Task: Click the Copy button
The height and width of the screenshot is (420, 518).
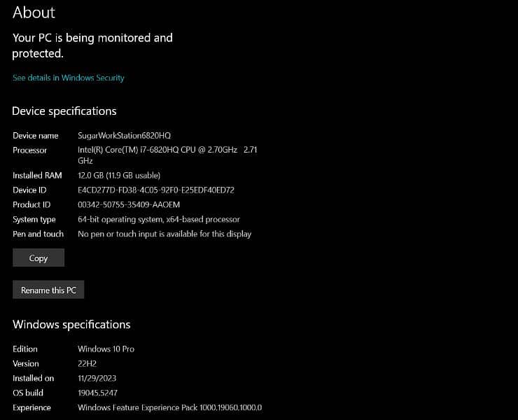Action: click(x=38, y=258)
